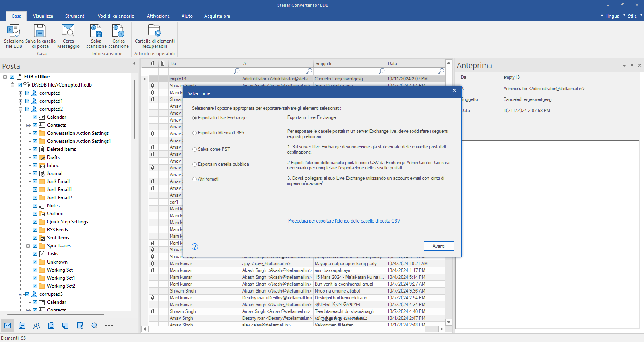Expand the corrupted1 mailbox node
The width and height of the screenshot is (644, 342).
20,101
